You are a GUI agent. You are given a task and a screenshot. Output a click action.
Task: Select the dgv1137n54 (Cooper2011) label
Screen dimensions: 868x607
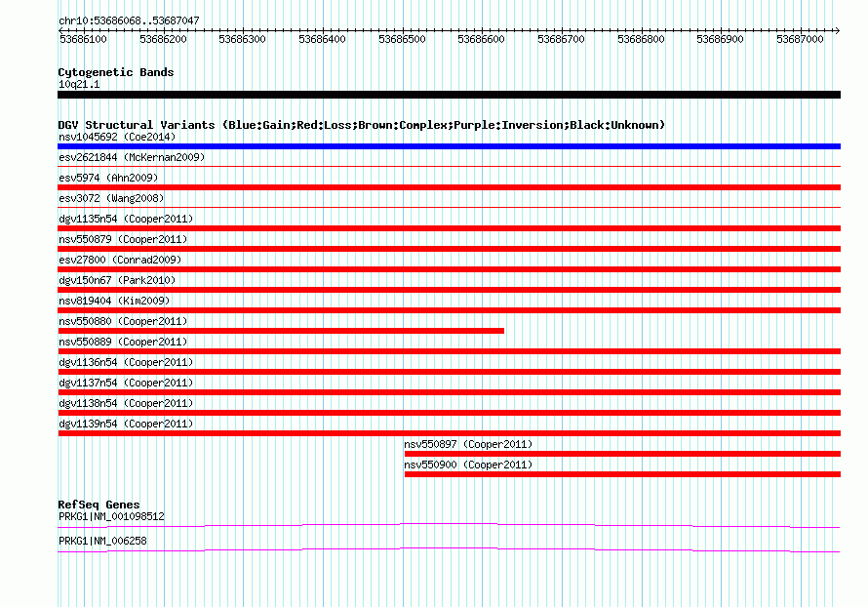126,383
